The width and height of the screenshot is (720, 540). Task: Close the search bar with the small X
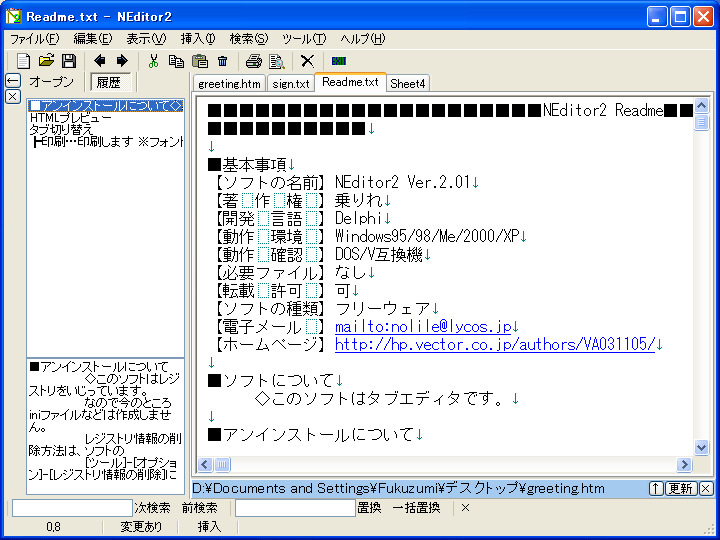(465, 507)
